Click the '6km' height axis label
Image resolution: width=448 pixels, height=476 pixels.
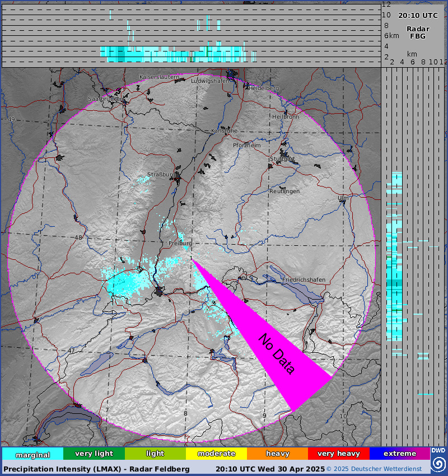[391, 36]
